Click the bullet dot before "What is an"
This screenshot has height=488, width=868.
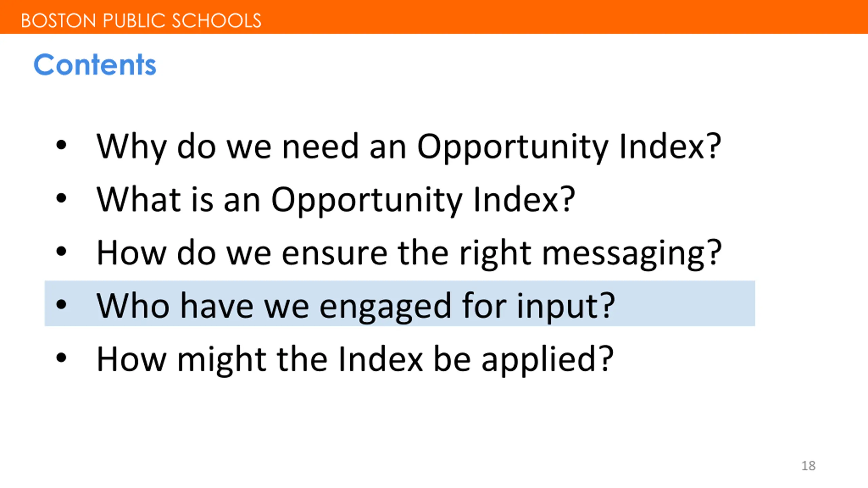[x=61, y=199]
